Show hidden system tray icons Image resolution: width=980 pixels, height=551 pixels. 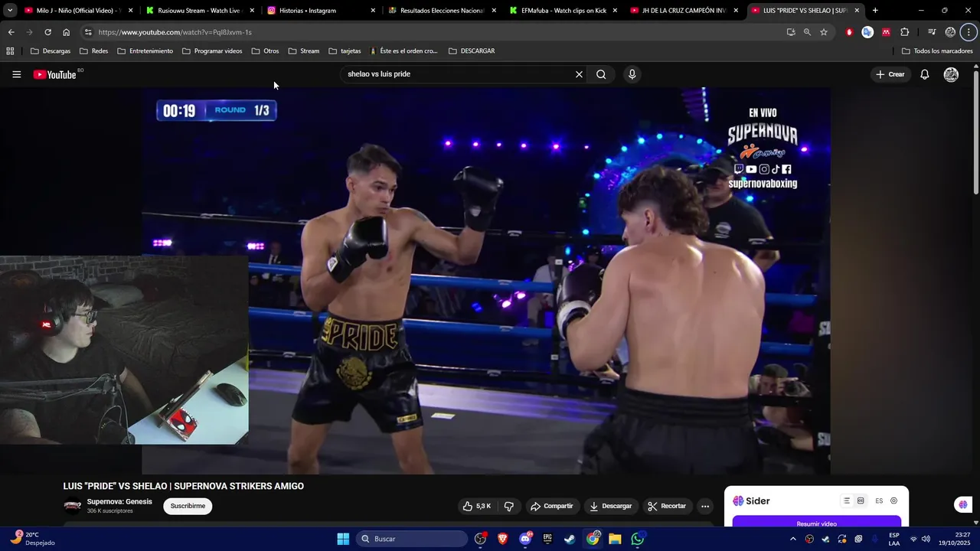[792, 539]
